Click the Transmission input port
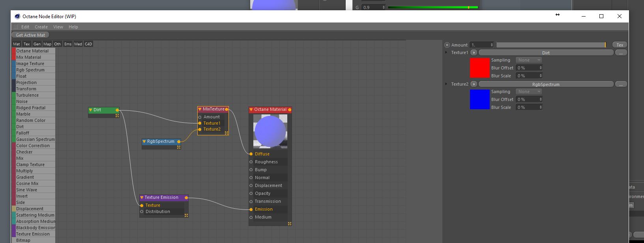644x243 pixels. click(251, 201)
